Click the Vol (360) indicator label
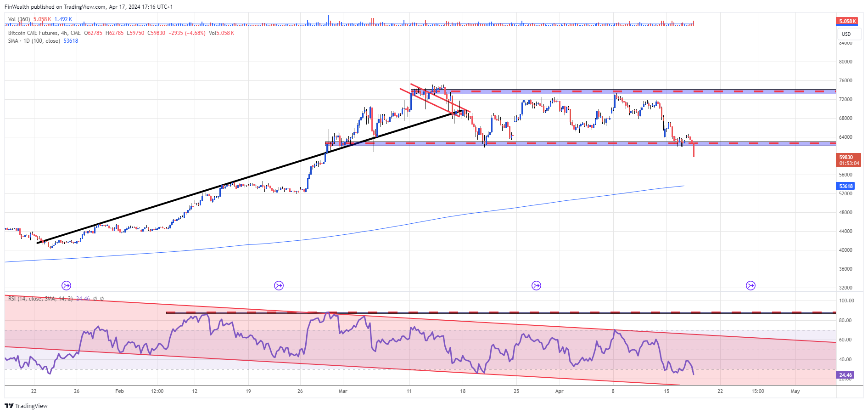Image resolution: width=868 pixels, height=414 pixels. pos(19,19)
